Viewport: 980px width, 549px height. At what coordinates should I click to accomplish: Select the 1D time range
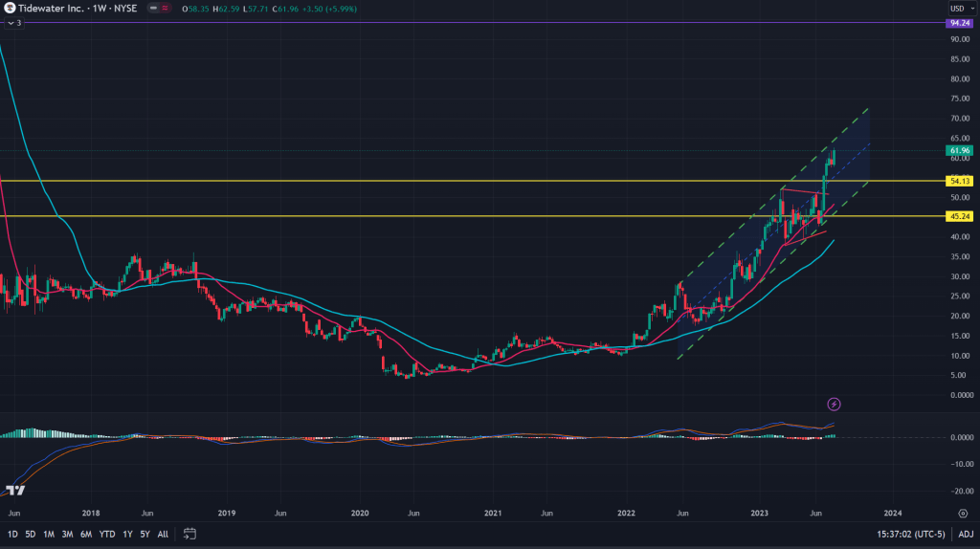click(x=12, y=533)
